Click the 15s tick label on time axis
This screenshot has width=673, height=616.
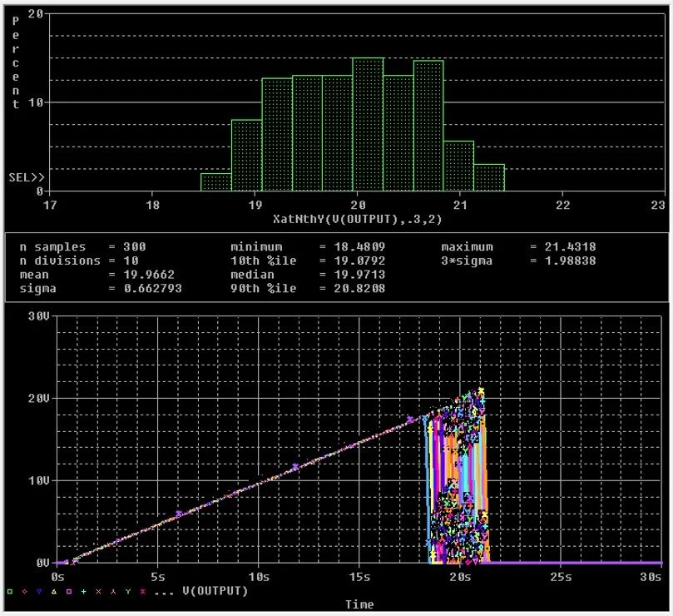(x=359, y=577)
